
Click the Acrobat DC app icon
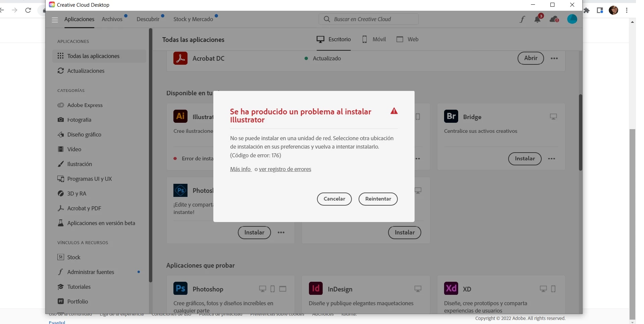pyautogui.click(x=180, y=58)
